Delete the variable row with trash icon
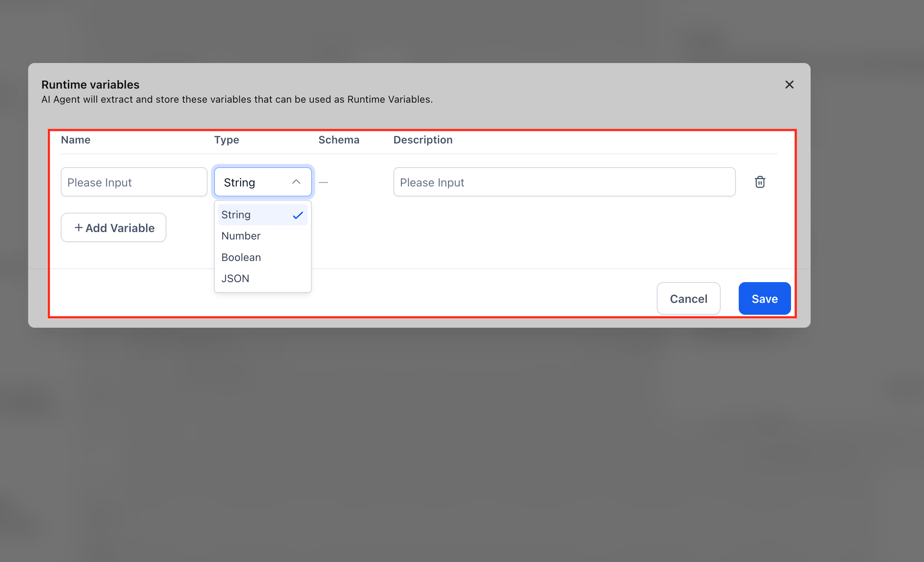 pos(760,182)
